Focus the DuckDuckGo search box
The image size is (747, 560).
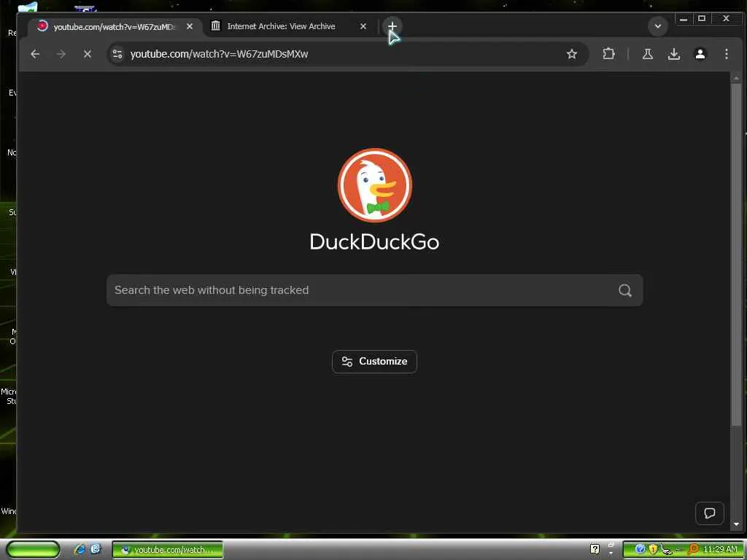click(374, 290)
